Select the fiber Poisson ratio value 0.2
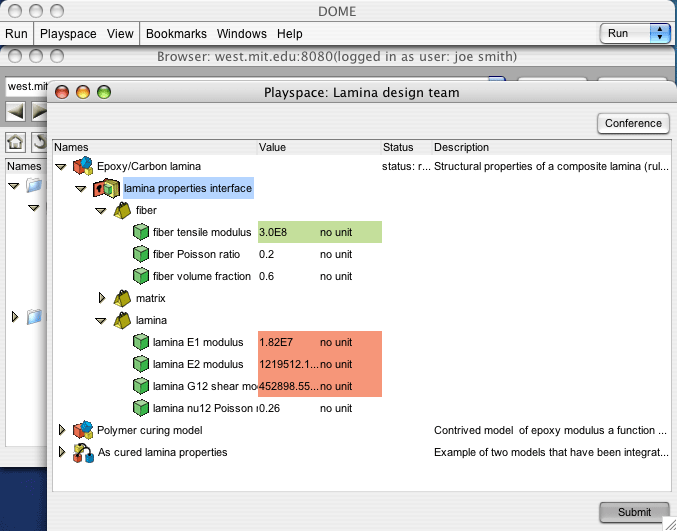 coord(266,254)
